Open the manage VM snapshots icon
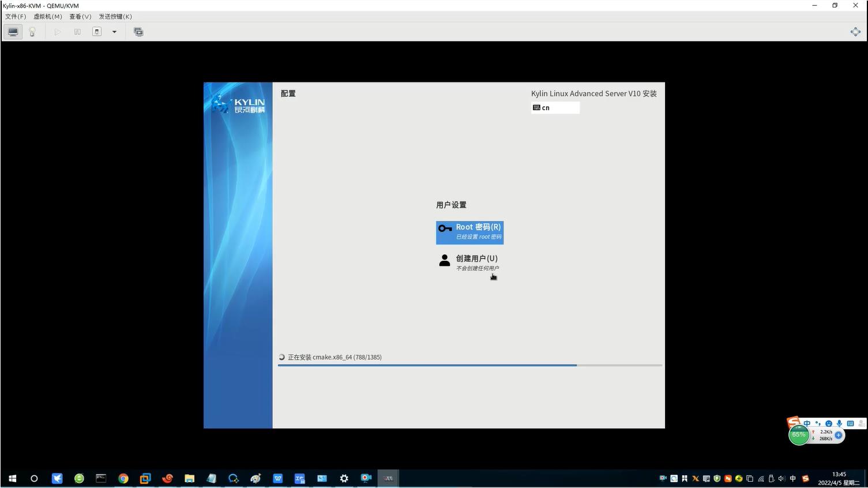The width and height of the screenshot is (868, 488). pyautogui.click(x=138, y=32)
